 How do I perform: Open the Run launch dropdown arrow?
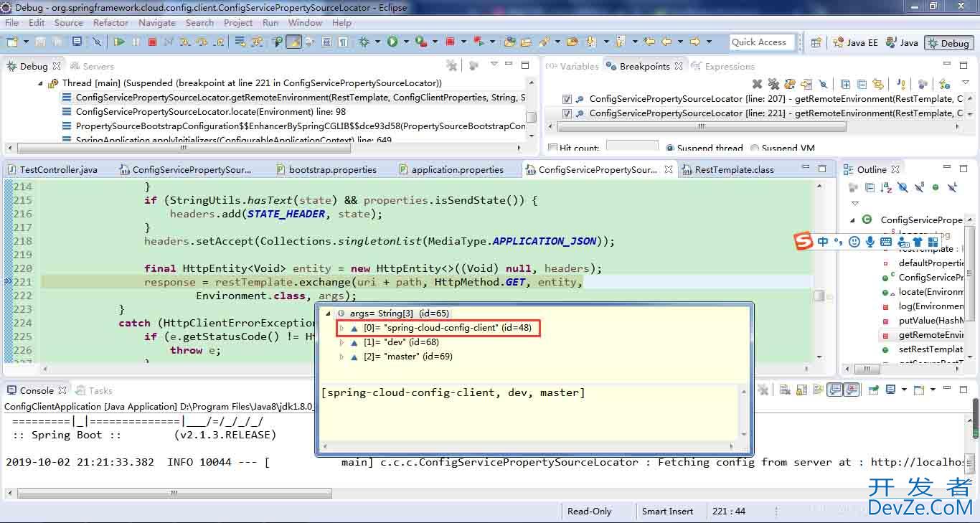406,42
